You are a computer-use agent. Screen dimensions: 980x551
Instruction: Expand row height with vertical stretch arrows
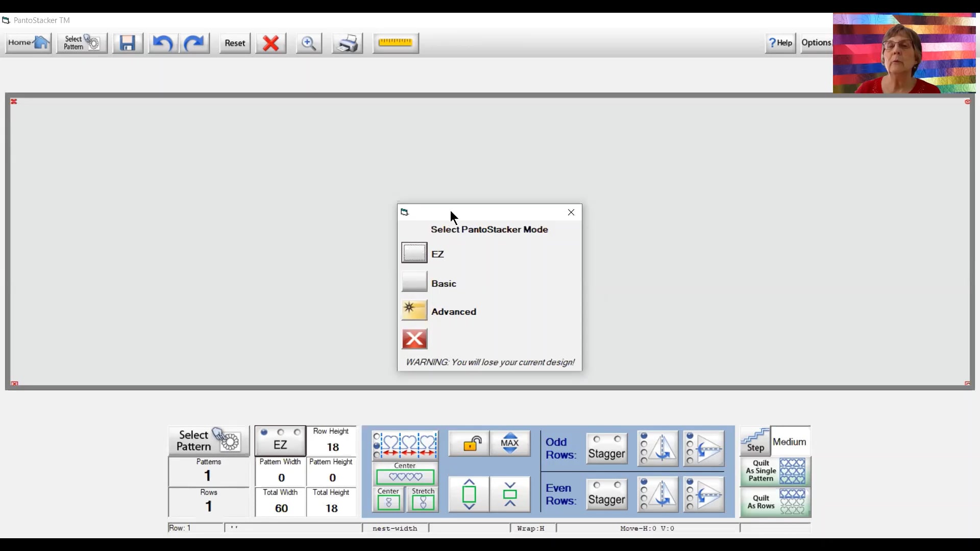(469, 494)
